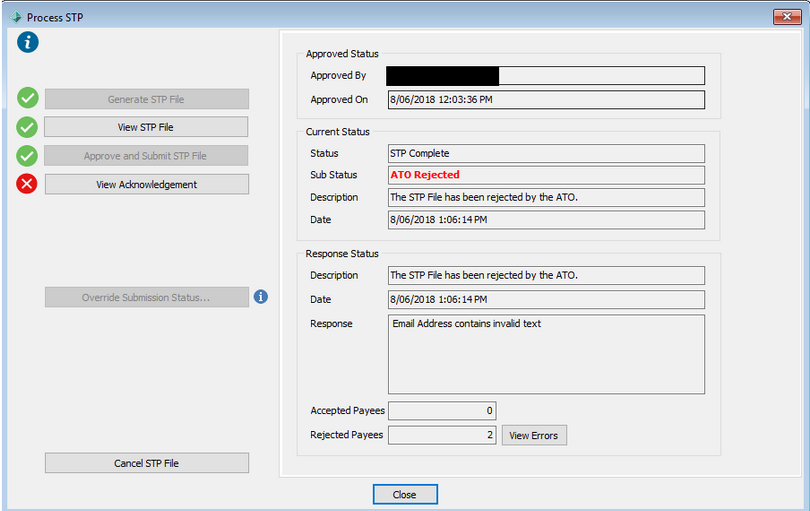Open the View STP File button

pos(146,127)
